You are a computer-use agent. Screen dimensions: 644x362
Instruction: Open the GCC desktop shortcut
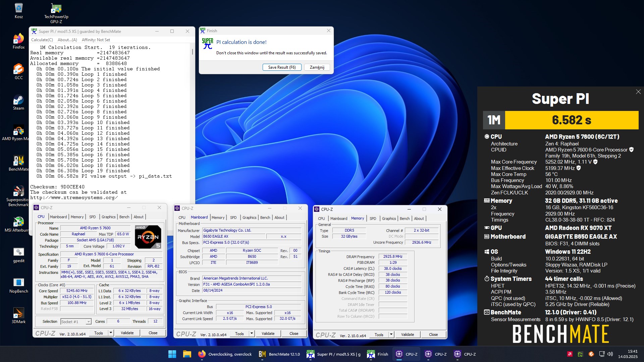pyautogui.click(x=18, y=72)
